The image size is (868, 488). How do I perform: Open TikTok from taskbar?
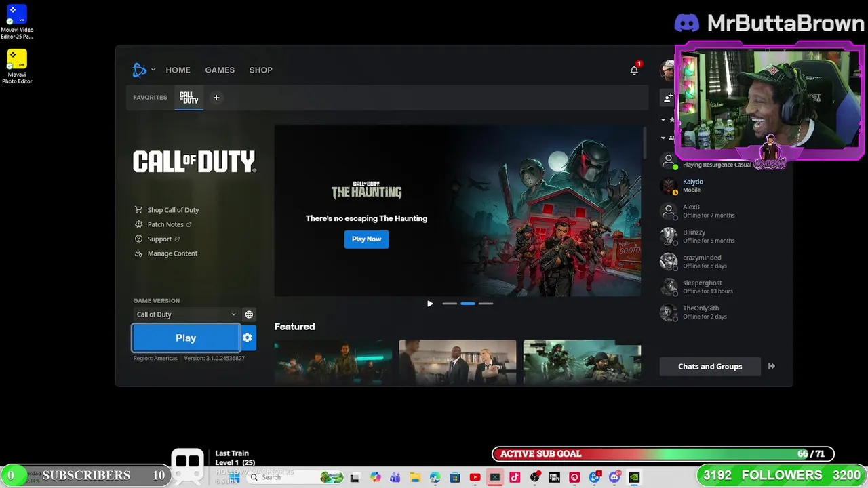[x=515, y=477]
